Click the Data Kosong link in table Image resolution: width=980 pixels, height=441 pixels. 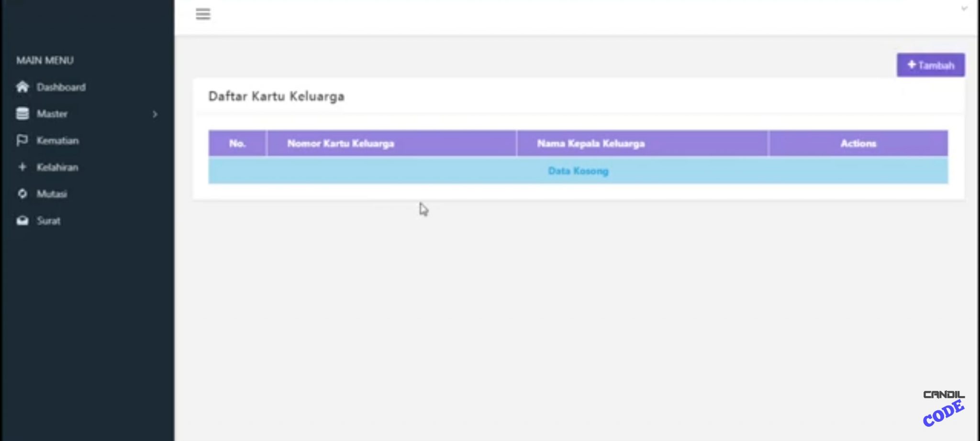579,171
